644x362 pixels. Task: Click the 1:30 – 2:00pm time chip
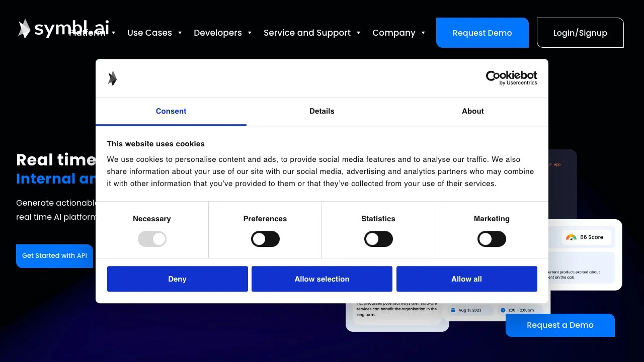click(521, 310)
